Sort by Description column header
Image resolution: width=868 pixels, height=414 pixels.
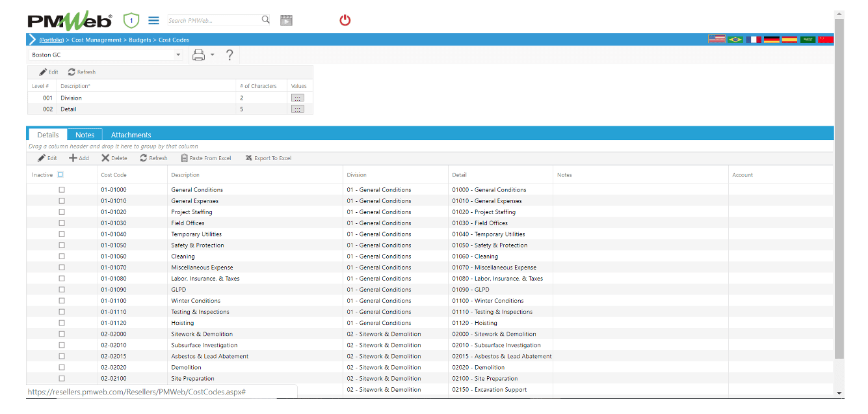(185, 174)
